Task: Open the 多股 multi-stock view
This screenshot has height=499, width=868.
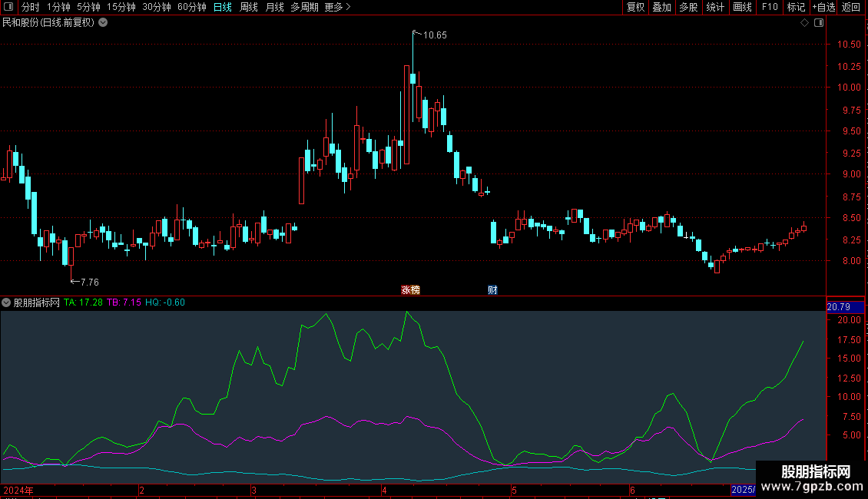Action: 688,7
